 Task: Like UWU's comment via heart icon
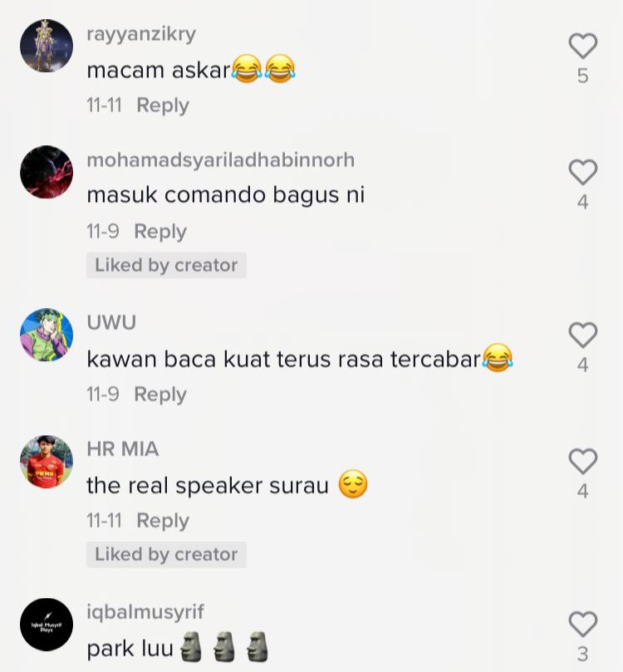coord(583,335)
